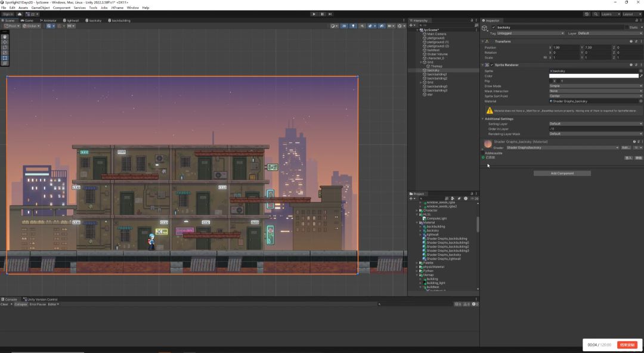Image resolution: width=644 pixels, height=353 pixels.
Task: Click the Sign in button
Action: point(8,14)
